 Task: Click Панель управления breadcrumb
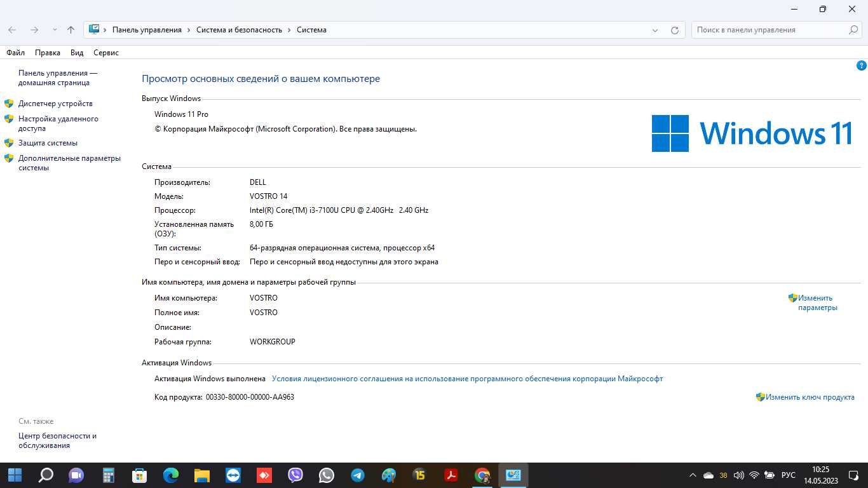(147, 30)
